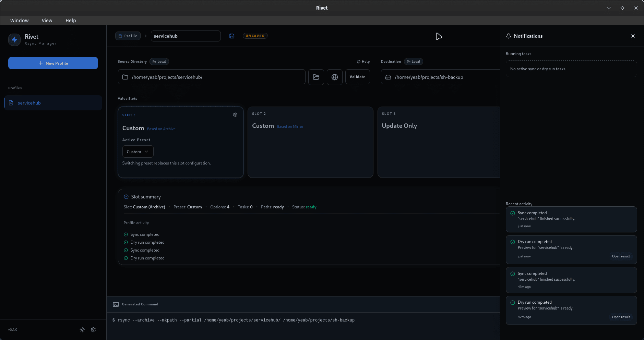The height and width of the screenshot is (340, 644).
Task: Click the diamond maximize window control
Action: point(622,8)
